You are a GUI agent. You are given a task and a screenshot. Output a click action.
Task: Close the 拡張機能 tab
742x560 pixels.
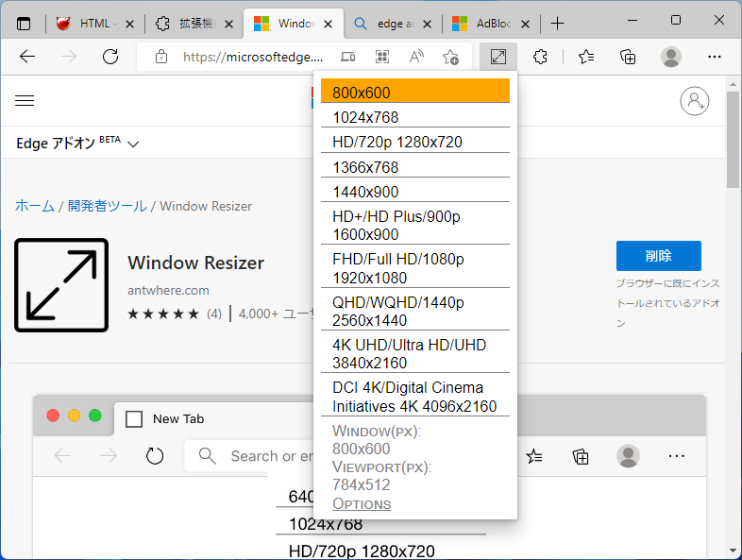click(x=228, y=24)
